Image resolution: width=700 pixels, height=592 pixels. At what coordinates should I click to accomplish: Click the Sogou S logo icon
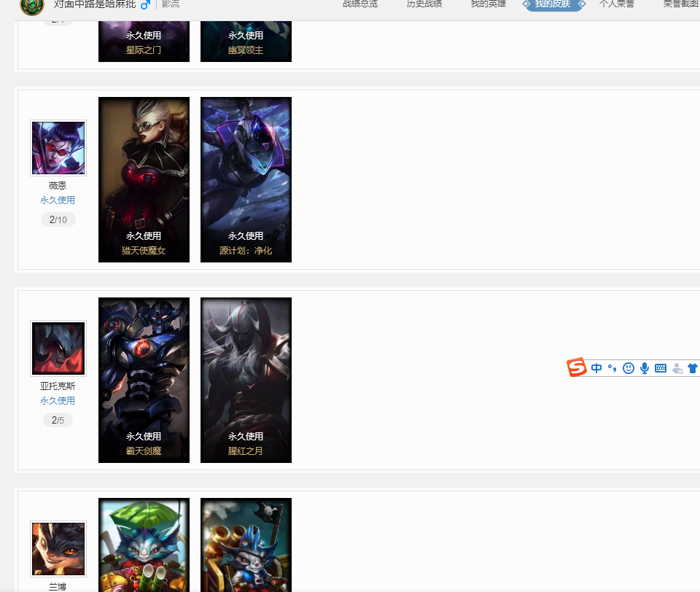(x=576, y=367)
